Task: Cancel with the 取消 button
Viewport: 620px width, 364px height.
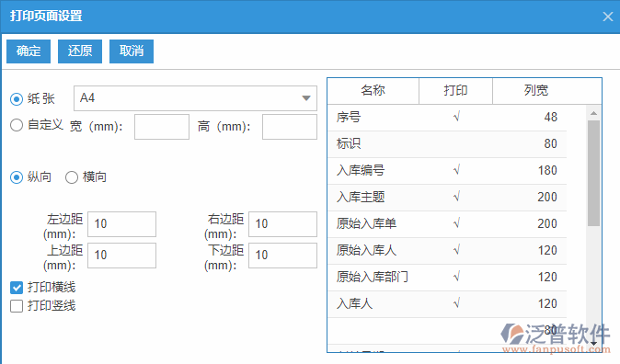Action: 132,51
